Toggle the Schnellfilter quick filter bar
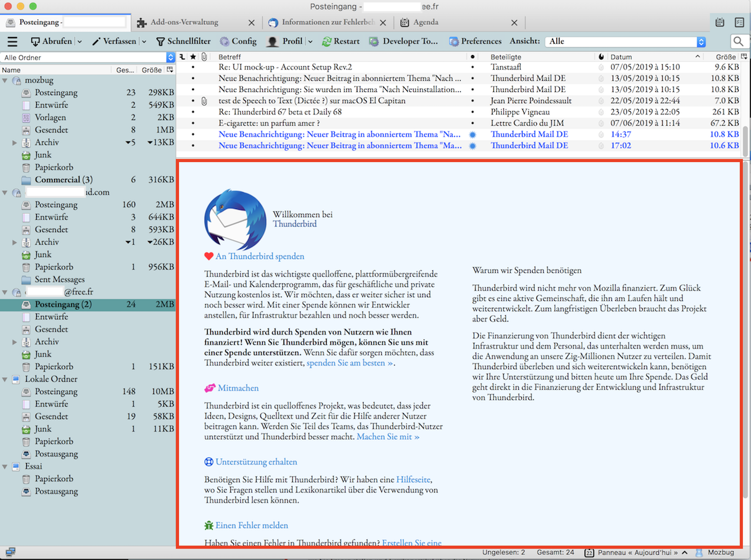Viewport: 751px width, 560px height. click(182, 41)
